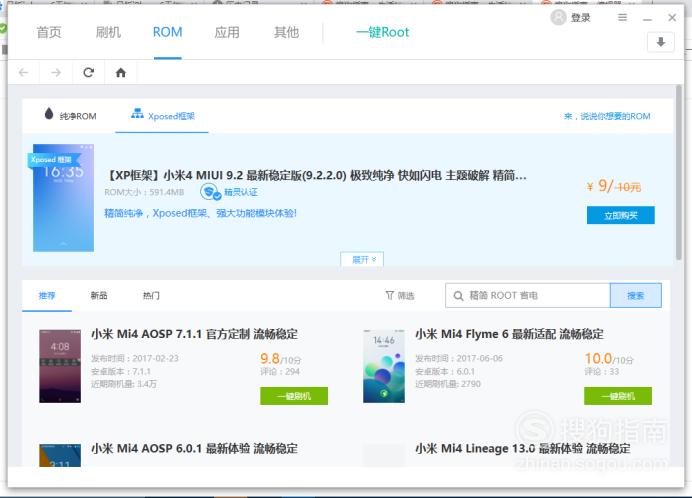Open the 小米4 MIUI 9.2 最新稳定版 title

coord(316,176)
